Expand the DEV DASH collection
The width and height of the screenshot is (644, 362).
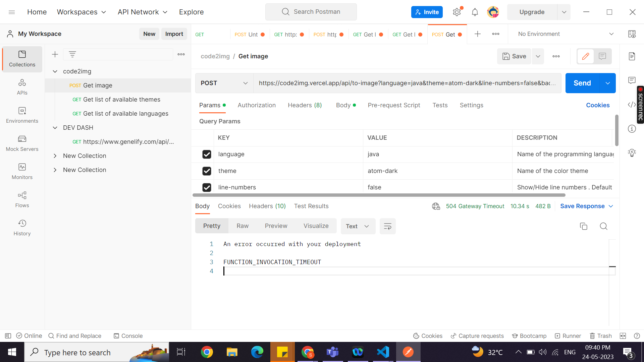(55, 128)
